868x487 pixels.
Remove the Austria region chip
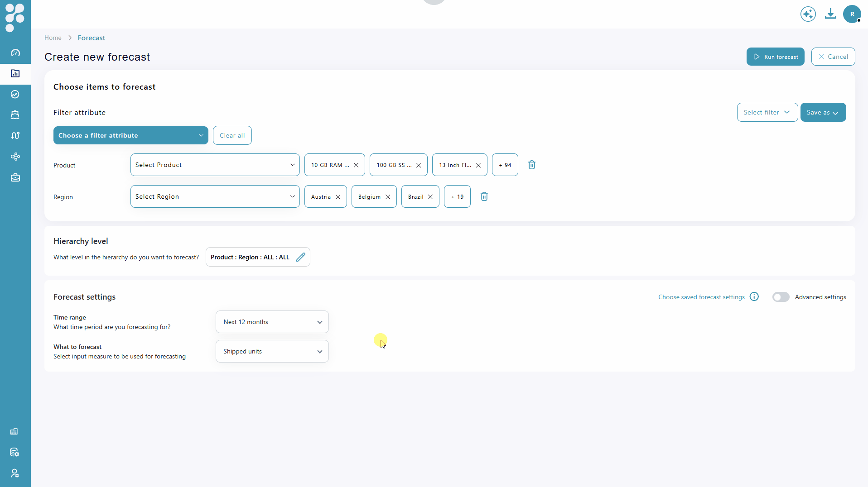(338, 197)
